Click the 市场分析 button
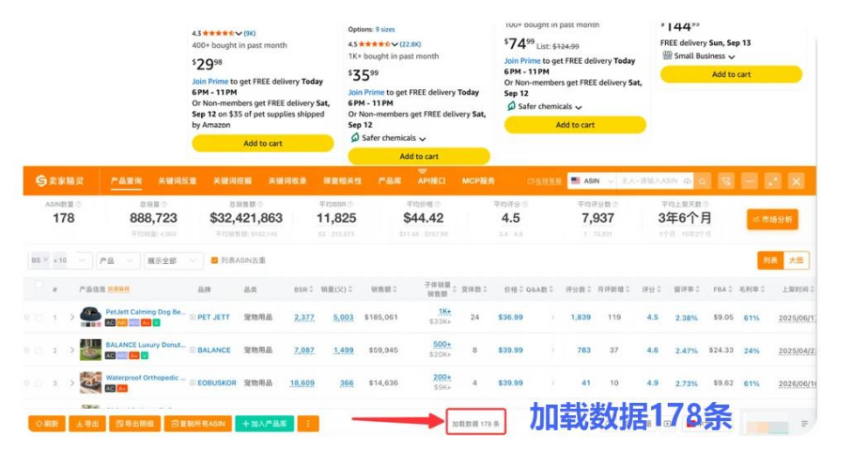868x451 pixels. click(x=772, y=219)
